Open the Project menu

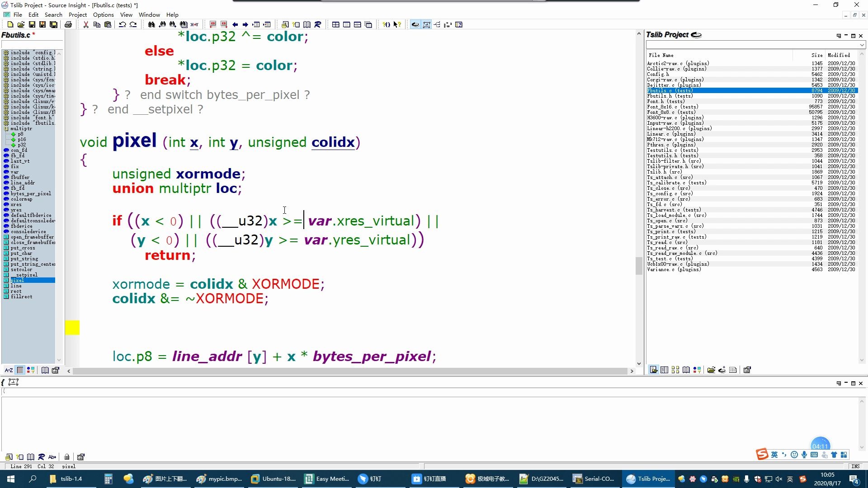coord(77,14)
